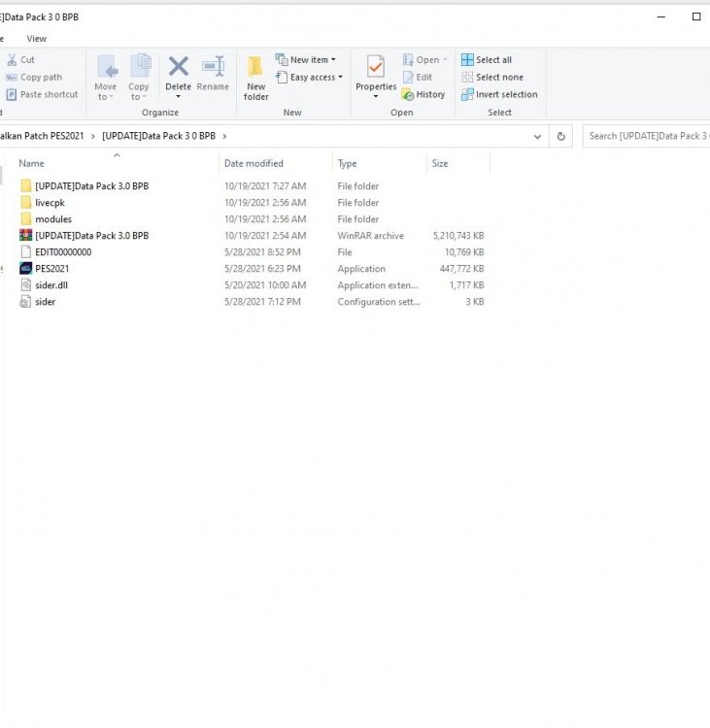The height and width of the screenshot is (728, 710).
Task: Expand the New item dropdown
Action: pyautogui.click(x=307, y=60)
